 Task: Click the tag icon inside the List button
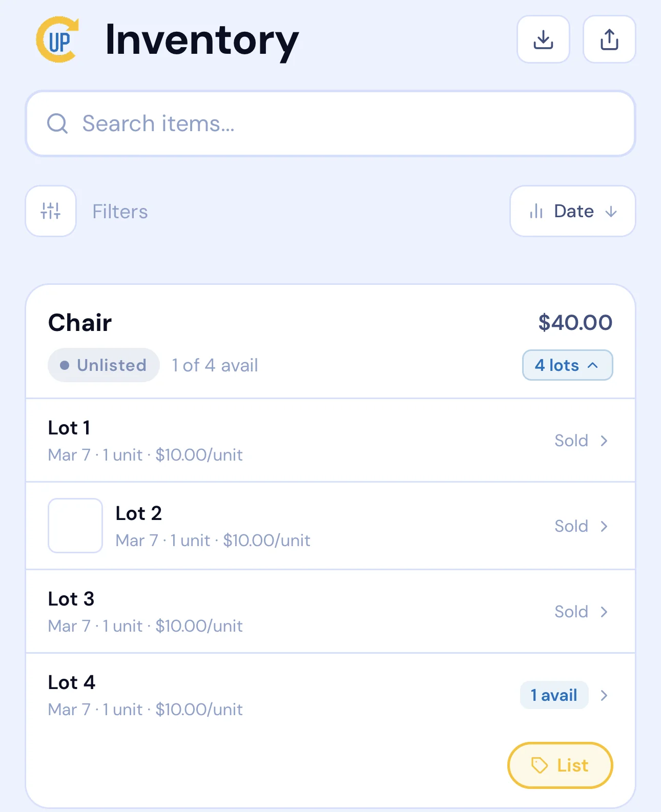pyautogui.click(x=540, y=765)
